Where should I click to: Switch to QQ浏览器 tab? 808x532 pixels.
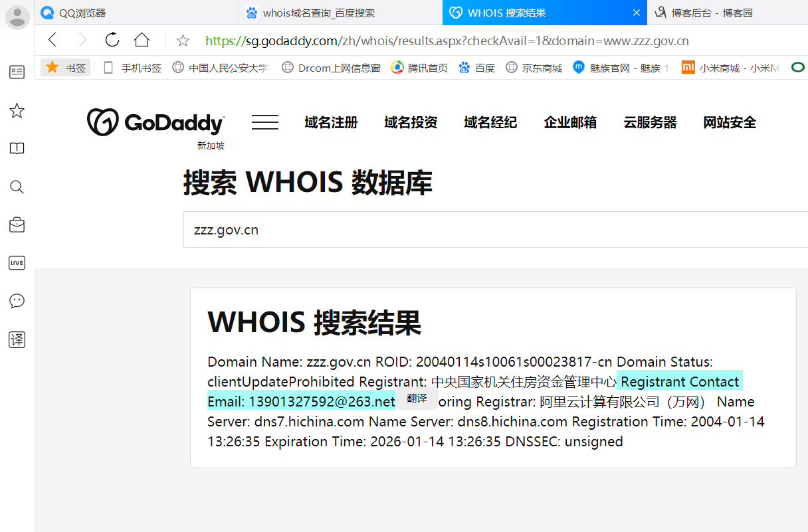coord(136,13)
